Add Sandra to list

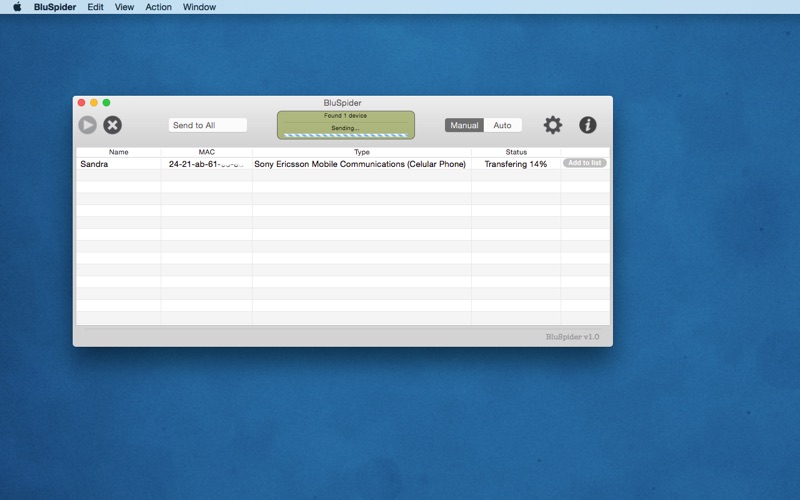585,163
